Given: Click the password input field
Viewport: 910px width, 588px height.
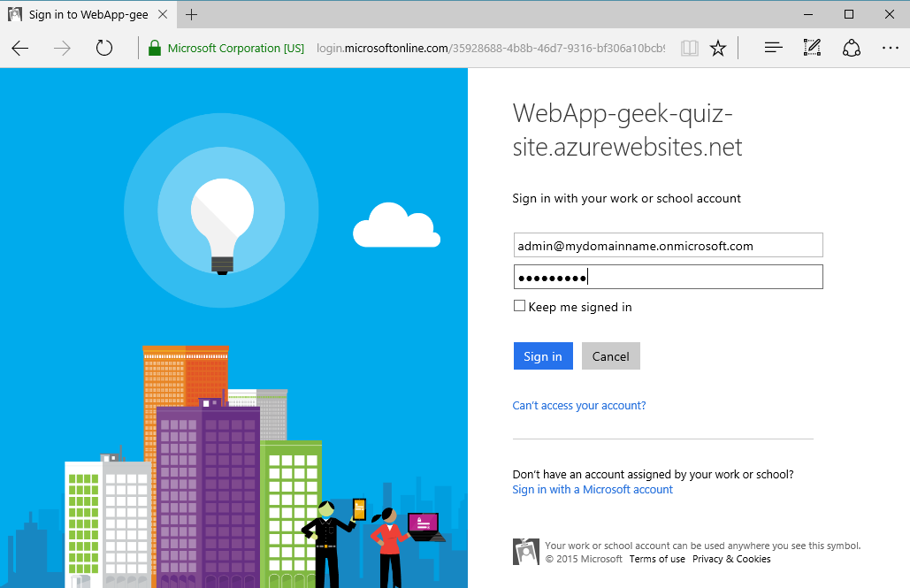Looking at the screenshot, I should tap(668, 276).
